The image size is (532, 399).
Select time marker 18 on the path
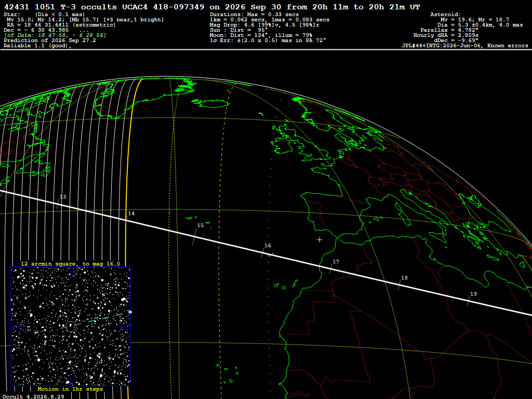point(404,278)
